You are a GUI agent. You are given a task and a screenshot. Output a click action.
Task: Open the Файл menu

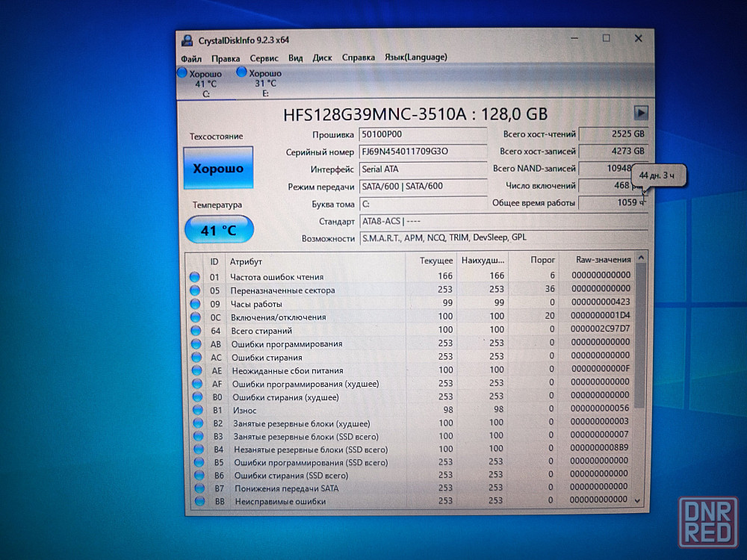pyautogui.click(x=191, y=58)
